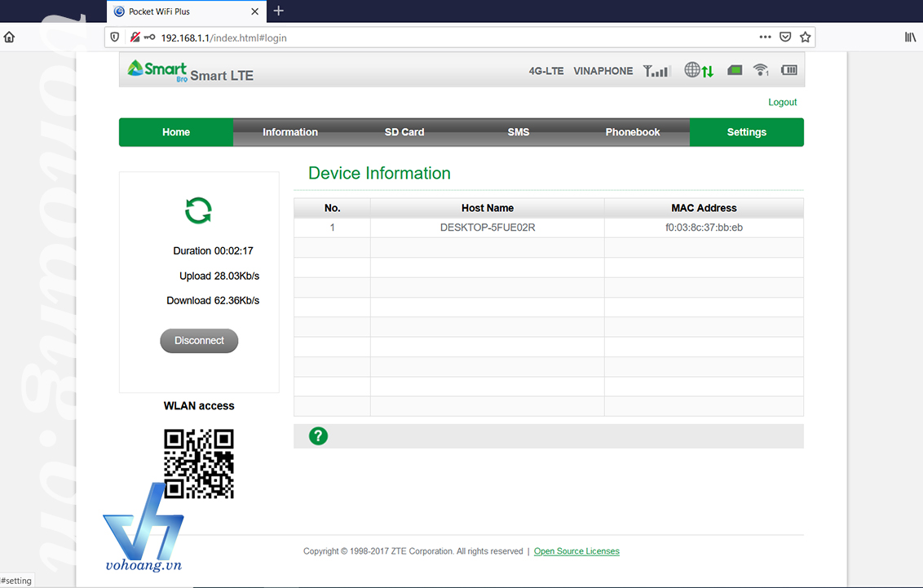Click the insecure connection lock icon

[x=135, y=37]
